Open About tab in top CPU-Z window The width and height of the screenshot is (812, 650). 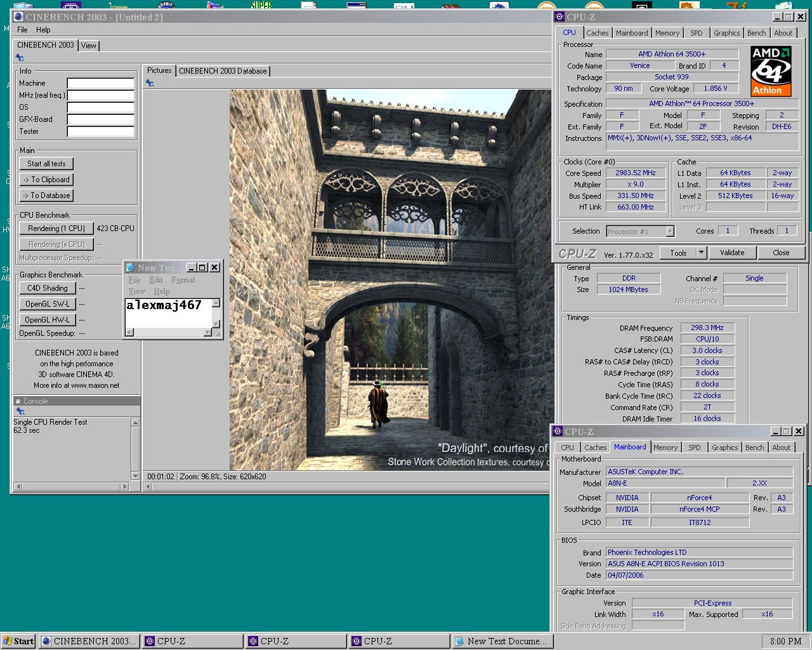tap(783, 33)
